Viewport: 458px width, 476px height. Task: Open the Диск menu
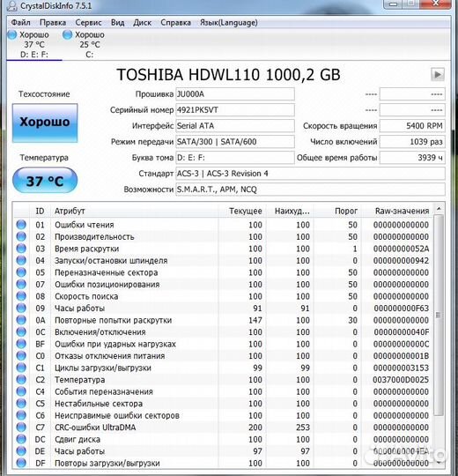pyautogui.click(x=143, y=23)
